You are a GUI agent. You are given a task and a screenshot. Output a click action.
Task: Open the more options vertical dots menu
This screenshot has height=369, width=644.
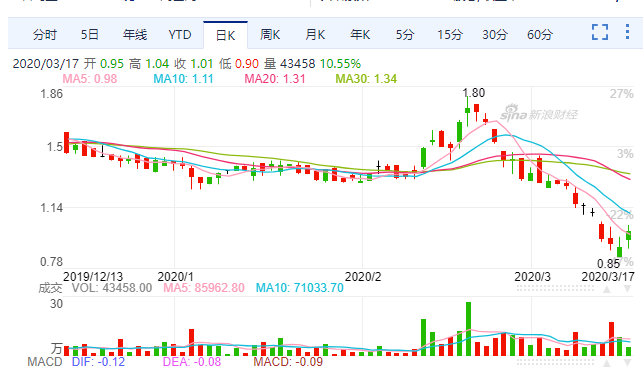[x=627, y=32]
